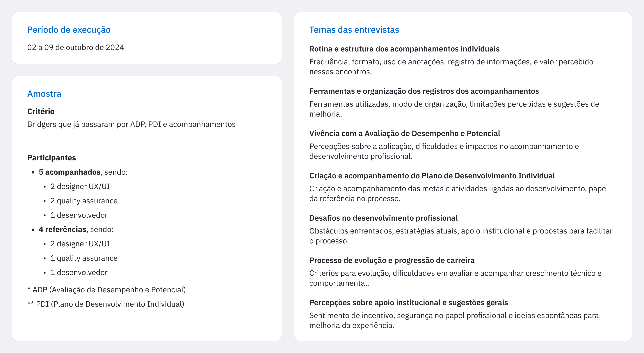Click the 'Temas das entrevistas' heading
This screenshot has width=644, height=353.
click(x=354, y=30)
